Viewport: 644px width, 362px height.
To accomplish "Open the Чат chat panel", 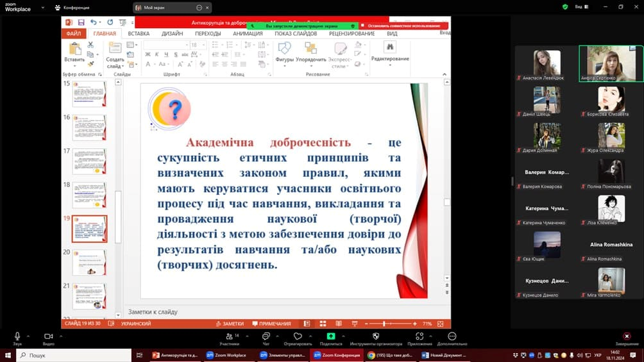I will (266, 336).
